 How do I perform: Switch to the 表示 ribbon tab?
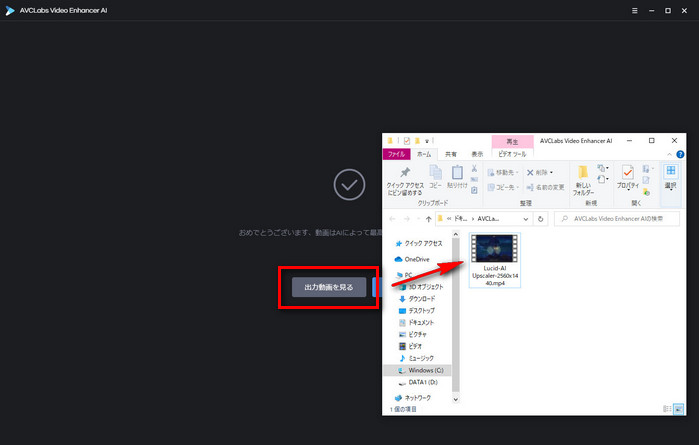tap(477, 154)
